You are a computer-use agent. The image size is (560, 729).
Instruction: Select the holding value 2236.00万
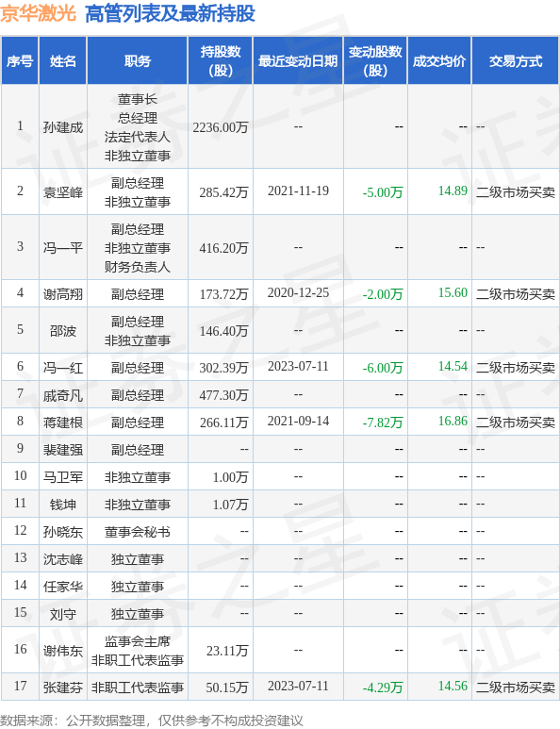tap(221, 127)
